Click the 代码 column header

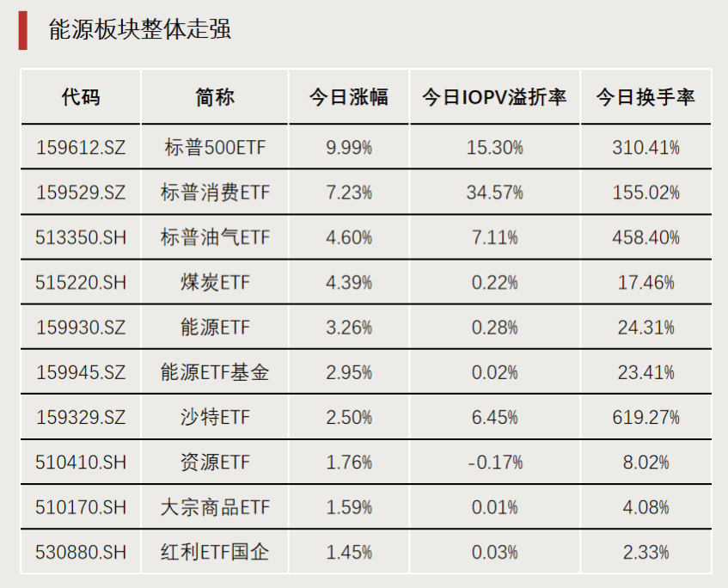(x=81, y=97)
